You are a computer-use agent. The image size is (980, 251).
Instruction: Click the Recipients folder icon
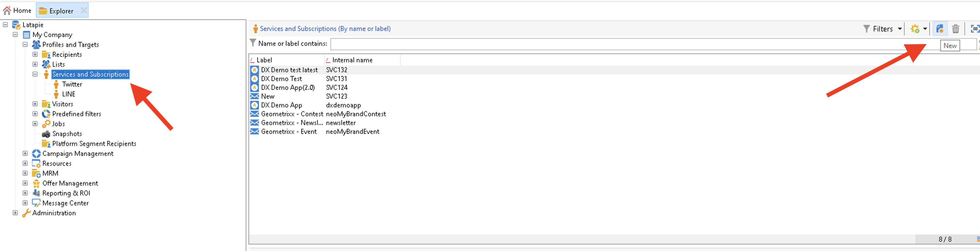click(46, 55)
